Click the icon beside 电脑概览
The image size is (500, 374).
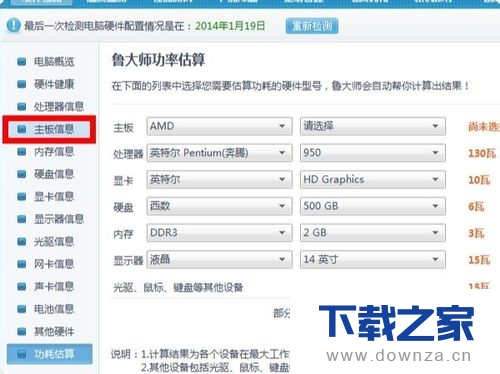pos(22,62)
